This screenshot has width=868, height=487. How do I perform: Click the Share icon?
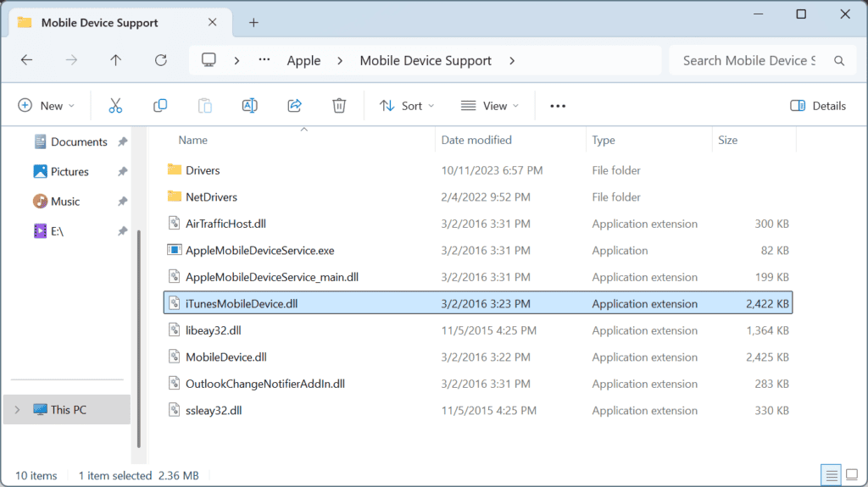(x=294, y=106)
